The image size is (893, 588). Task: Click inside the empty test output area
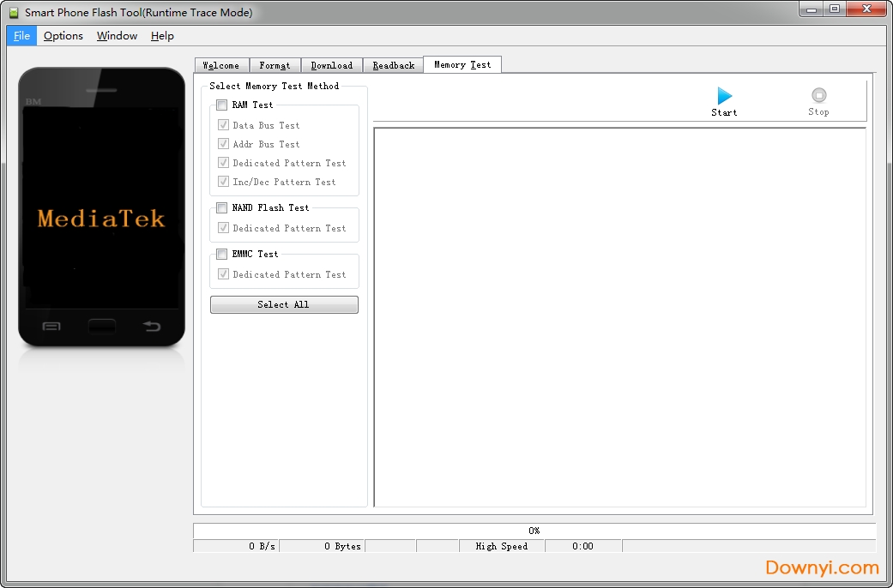click(x=619, y=317)
